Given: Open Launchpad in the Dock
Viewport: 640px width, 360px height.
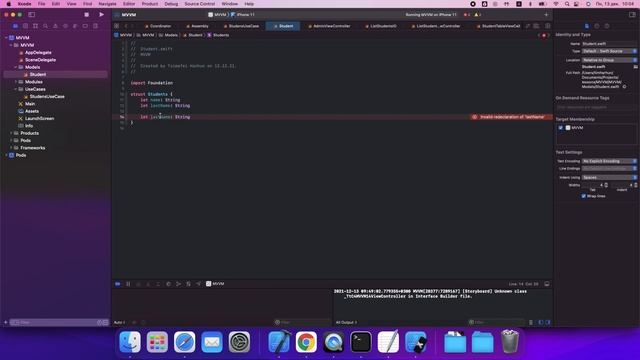Looking at the screenshot, I should [157, 342].
